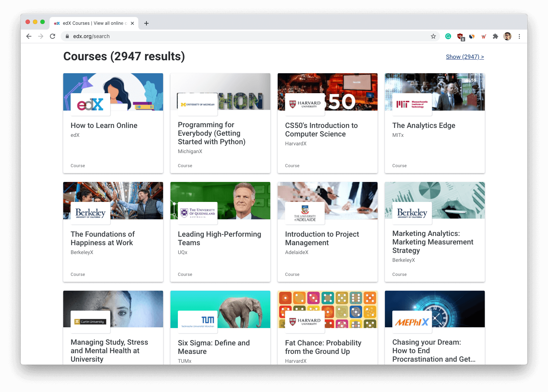Open How to Learn Online course
The image size is (548, 392).
[x=104, y=125]
